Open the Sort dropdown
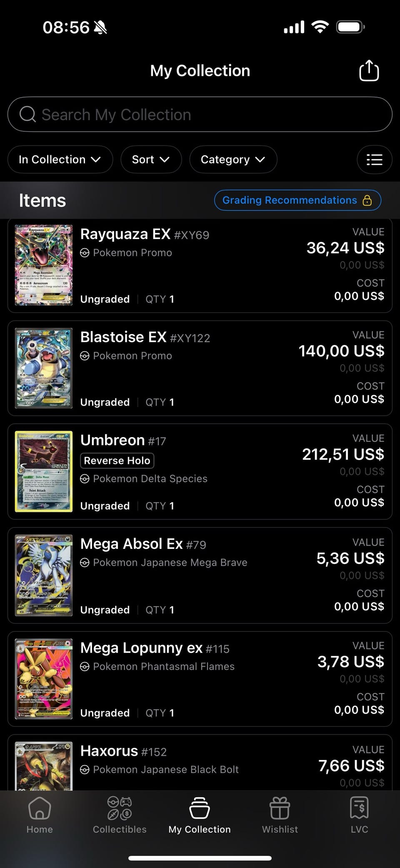 tap(151, 159)
